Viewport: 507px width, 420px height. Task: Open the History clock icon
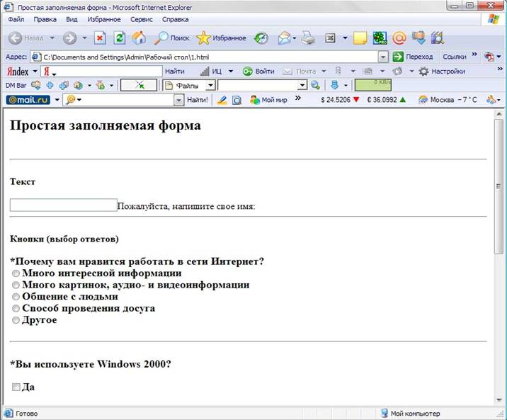pyautogui.click(x=261, y=38)
